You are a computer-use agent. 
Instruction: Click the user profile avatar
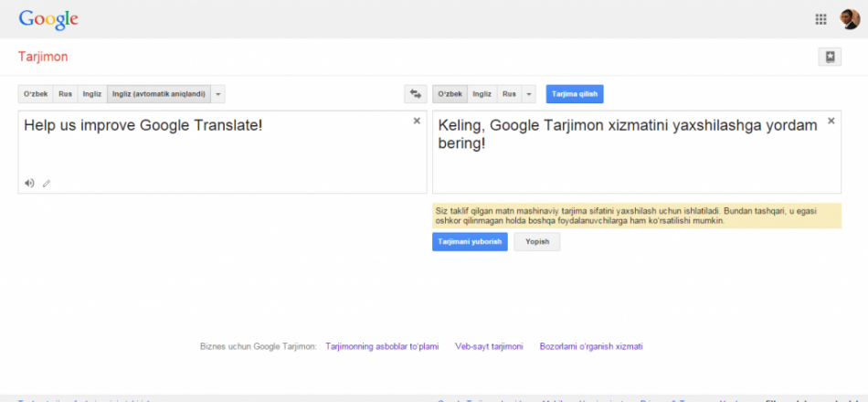(849, 18)
